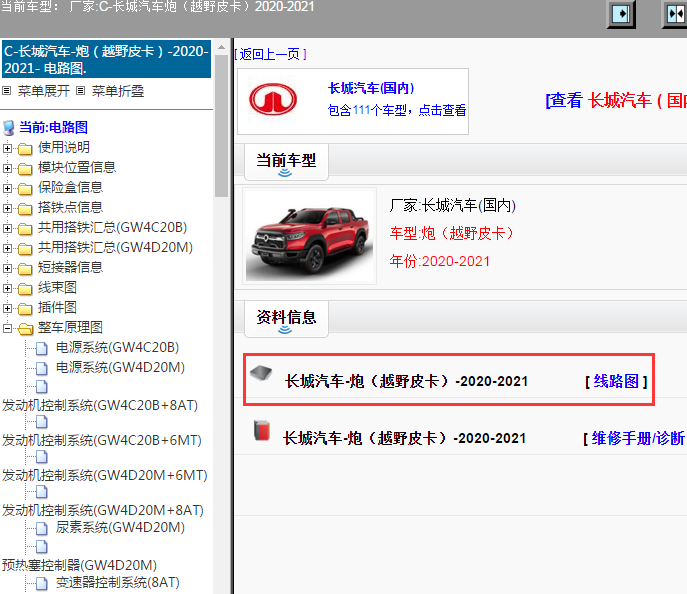Click the folder icon for 短接器信息
Viewport: 687px width, 594px height.
(x=25, y=269)
